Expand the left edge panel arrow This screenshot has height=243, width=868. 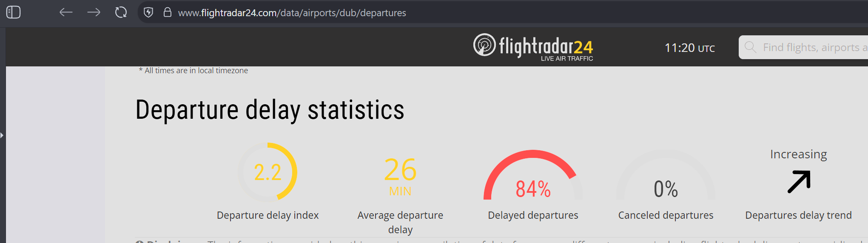2,135
